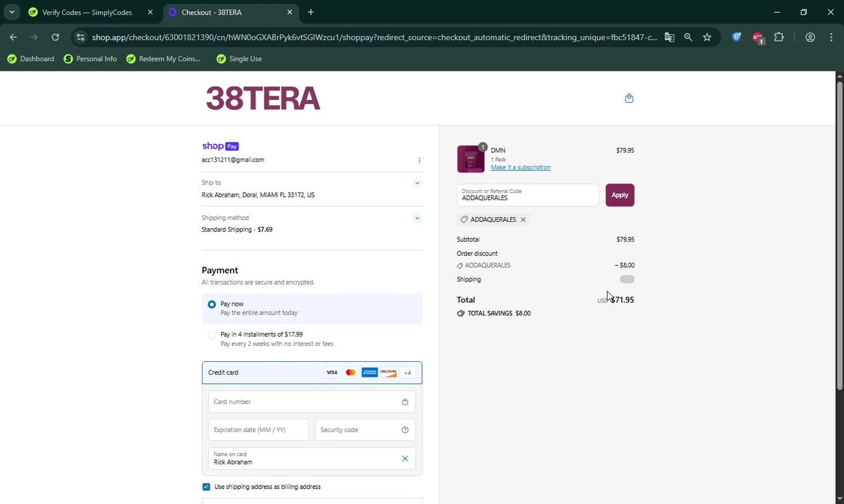Click the Name on card field
Screen dimensions: 844x504
(312, 458)
